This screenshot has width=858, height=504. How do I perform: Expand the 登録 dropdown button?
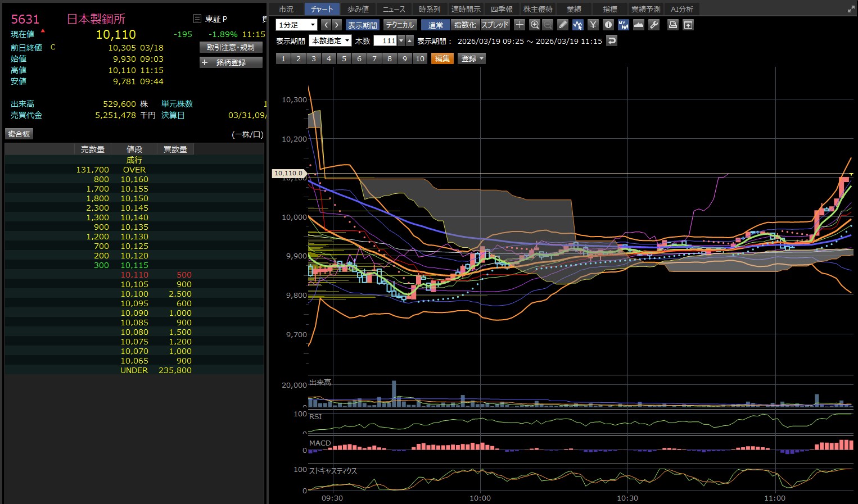(472, 58)
